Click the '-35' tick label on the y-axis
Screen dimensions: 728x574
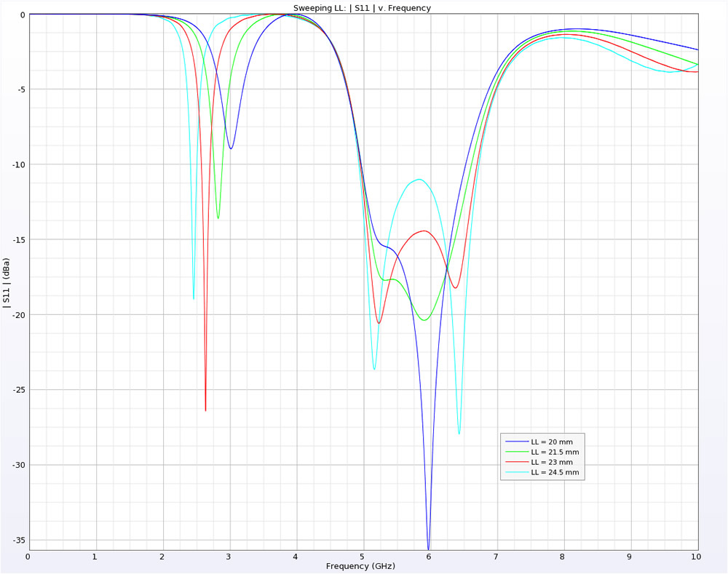tap(17, 541)
